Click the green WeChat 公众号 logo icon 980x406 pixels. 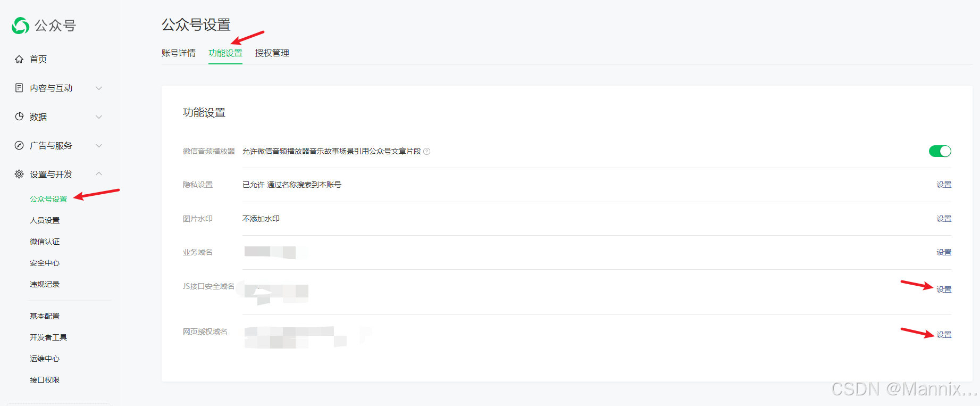pyautogui.click(x=21, y=26)
